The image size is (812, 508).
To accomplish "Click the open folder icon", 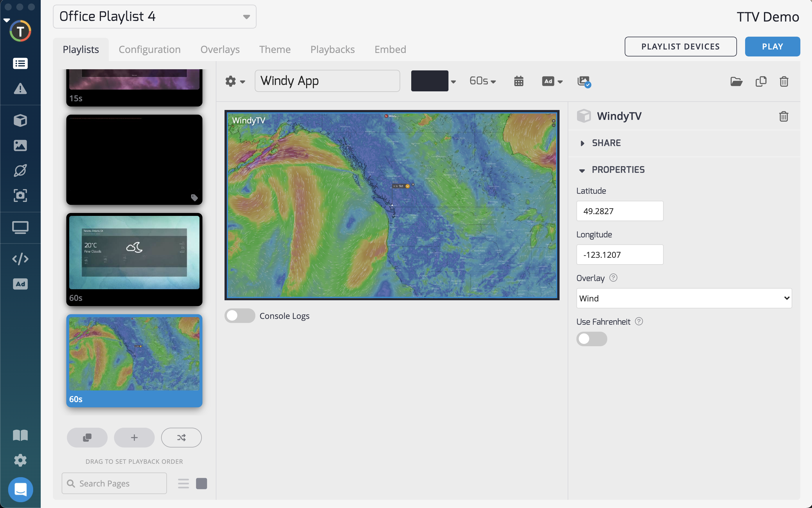I will [x=736, y=81].
